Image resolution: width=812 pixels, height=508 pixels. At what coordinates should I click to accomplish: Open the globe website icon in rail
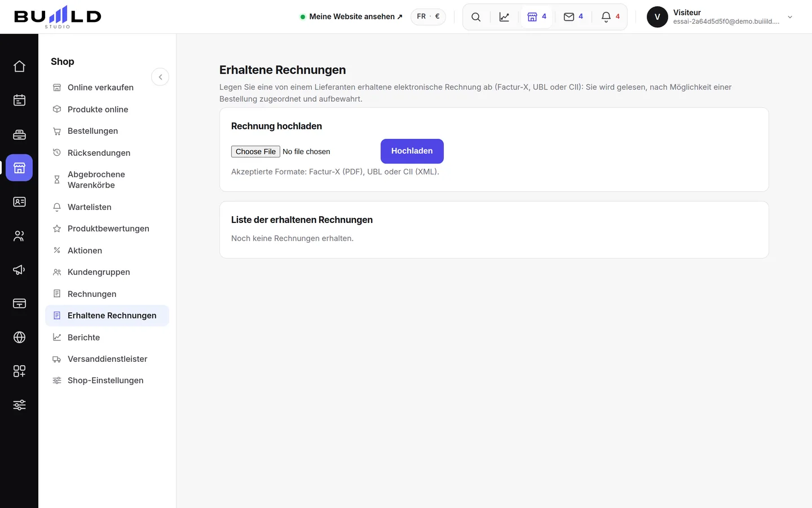click(19, 337)
